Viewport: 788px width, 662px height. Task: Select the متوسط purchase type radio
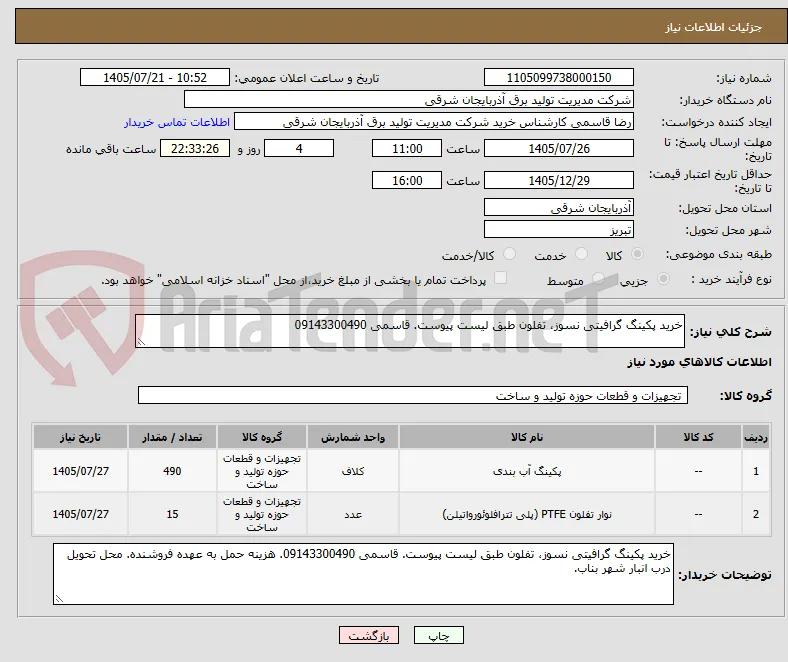pyautogui.click(x=598, y=279)
